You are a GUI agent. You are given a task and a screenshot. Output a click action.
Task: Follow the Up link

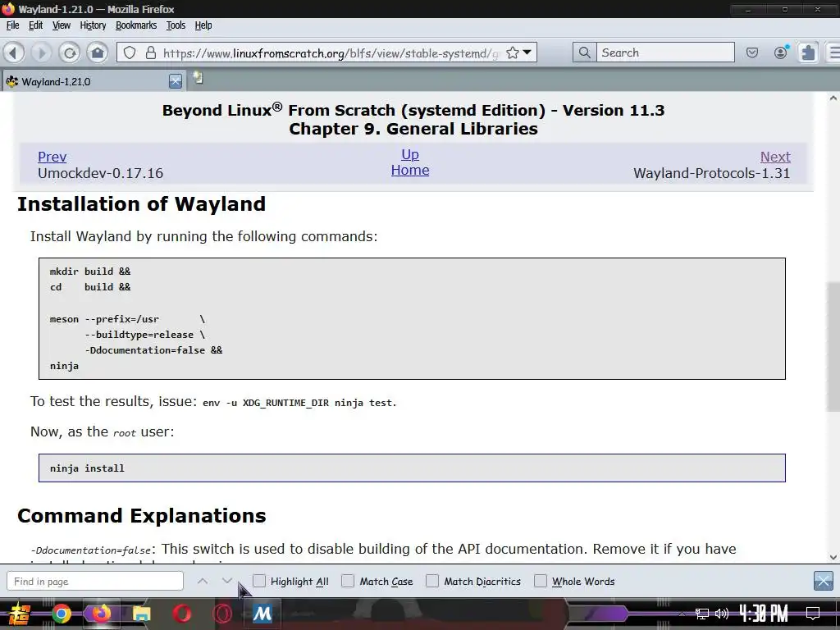click(410, 154)
